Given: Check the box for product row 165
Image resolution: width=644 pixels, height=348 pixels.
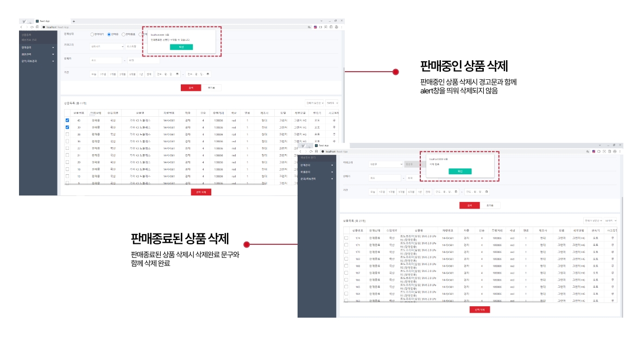Looking at the screenshot, I should click(x=346, y=287).
